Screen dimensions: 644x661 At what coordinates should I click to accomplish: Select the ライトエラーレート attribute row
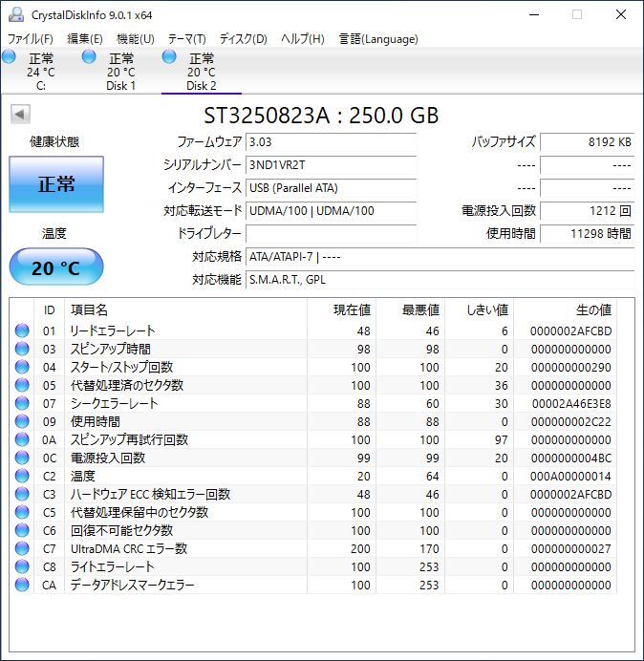click(x=314, y=566)
